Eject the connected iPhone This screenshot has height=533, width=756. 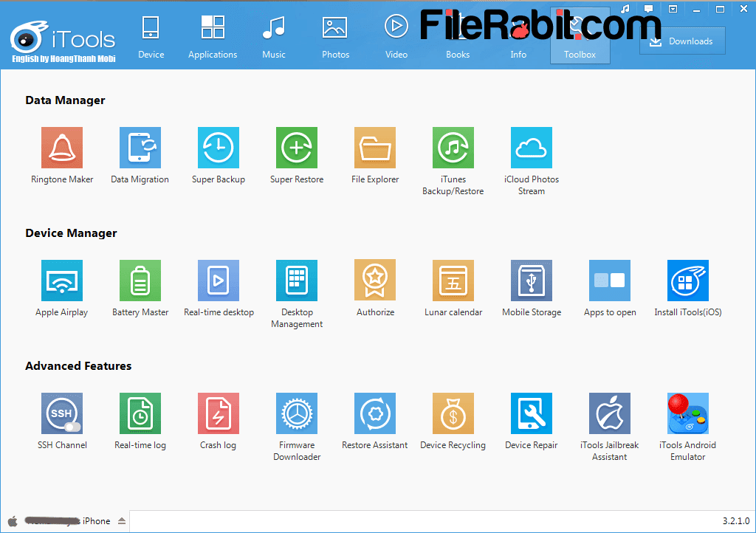coord(122,521)
